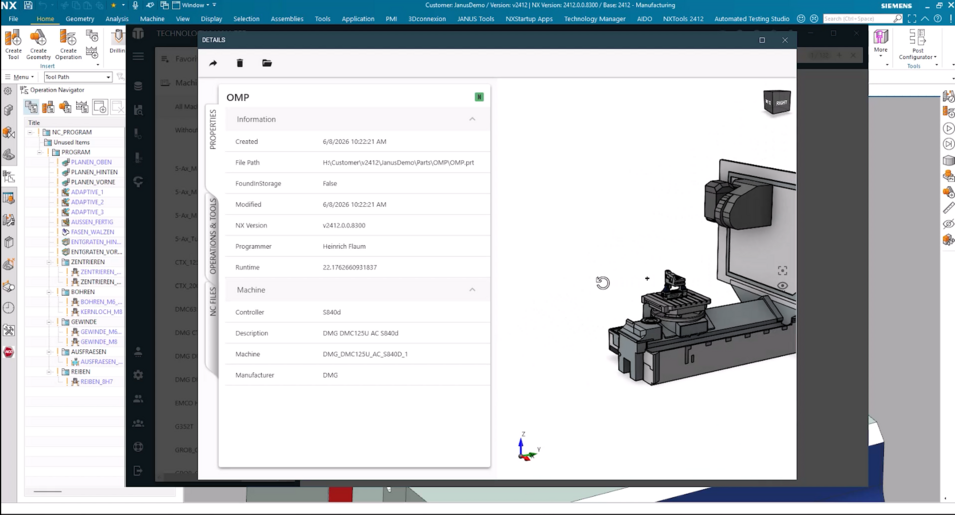Image resolution: width=955 pixels, height=515 pixels.
Task: Switch to the OPERATIONS & TOOLS tab
Action: pyautogui.click(x=213, y=236)
